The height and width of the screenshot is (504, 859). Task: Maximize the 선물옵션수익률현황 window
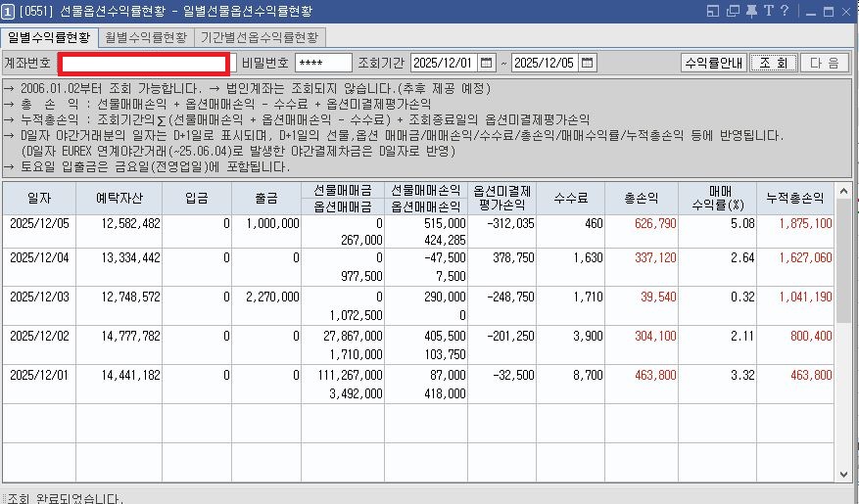[829, 12]
